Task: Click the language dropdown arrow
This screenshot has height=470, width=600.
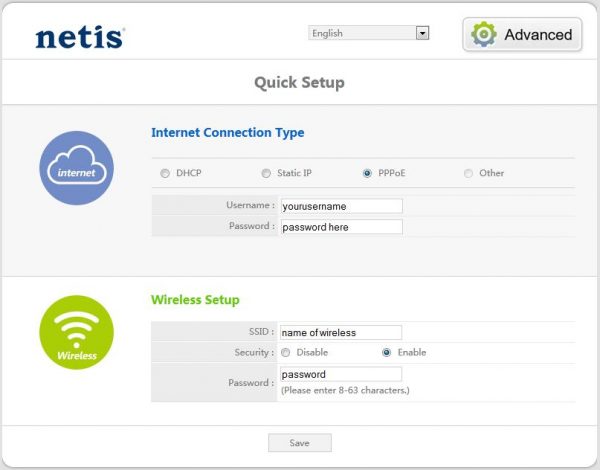Action: click(422, 33)
